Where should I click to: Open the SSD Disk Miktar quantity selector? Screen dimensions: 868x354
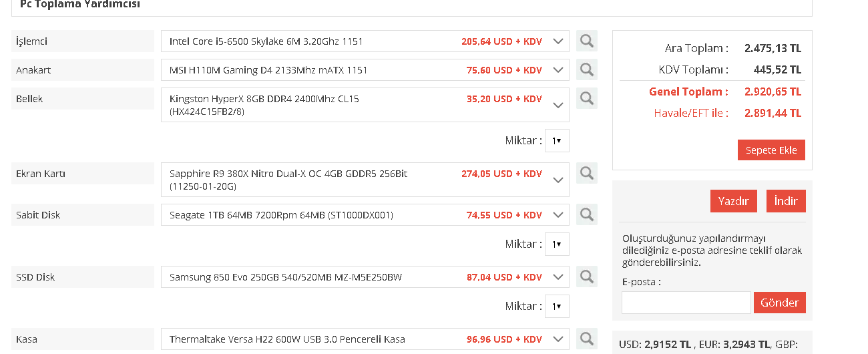(557, 307)
